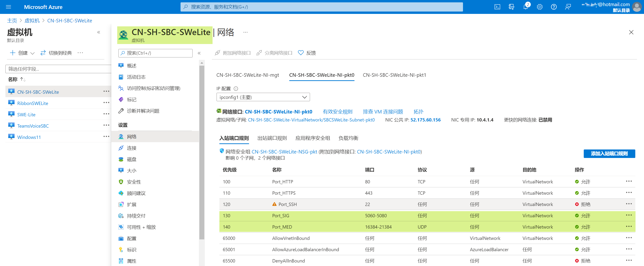
Task: Open portal settings gear
Action: point(539,7)
